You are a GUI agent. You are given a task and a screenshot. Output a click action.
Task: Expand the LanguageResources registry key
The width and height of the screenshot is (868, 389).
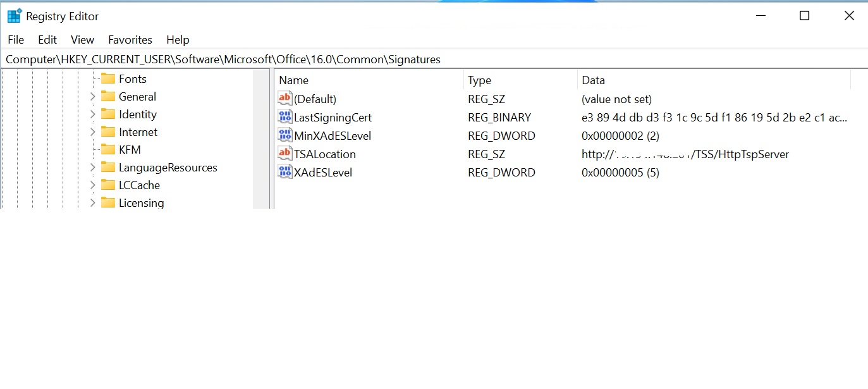[x=94, y=167]
